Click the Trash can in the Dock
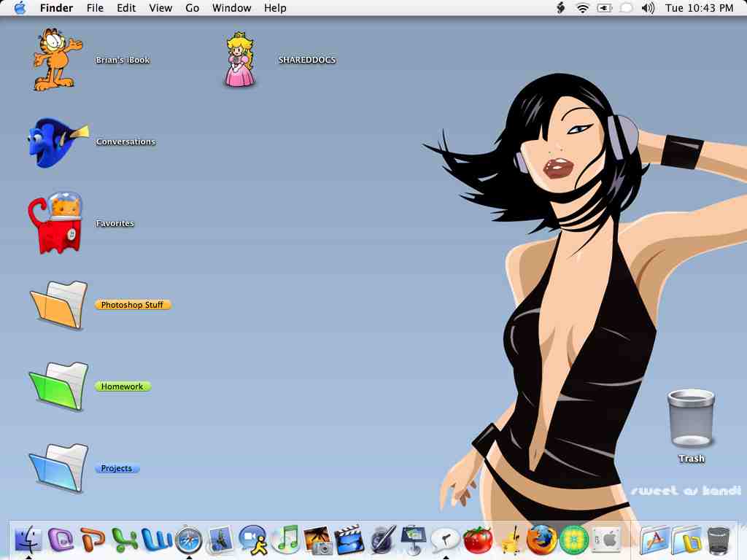The height and width of the screenshot is (560, 747). point(719,541)
